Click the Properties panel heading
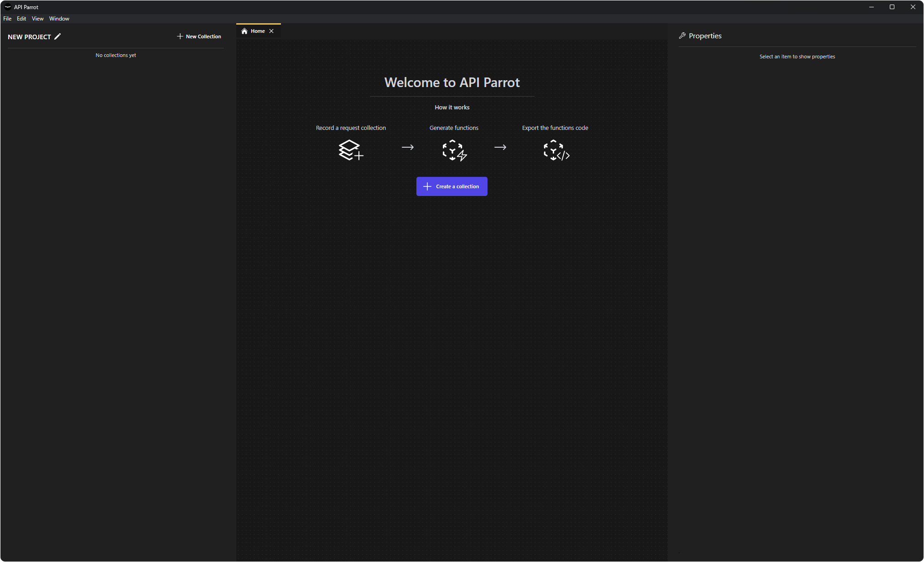924x562 pixels. tap(705, 36)
